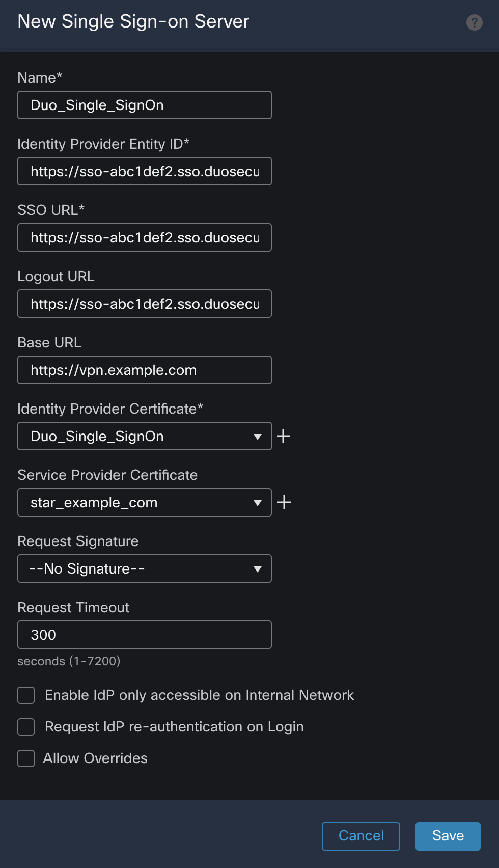Cancel the Single Sign-on Server configuration
Screen dimensions: 499x868
click(x=361, y=836)
